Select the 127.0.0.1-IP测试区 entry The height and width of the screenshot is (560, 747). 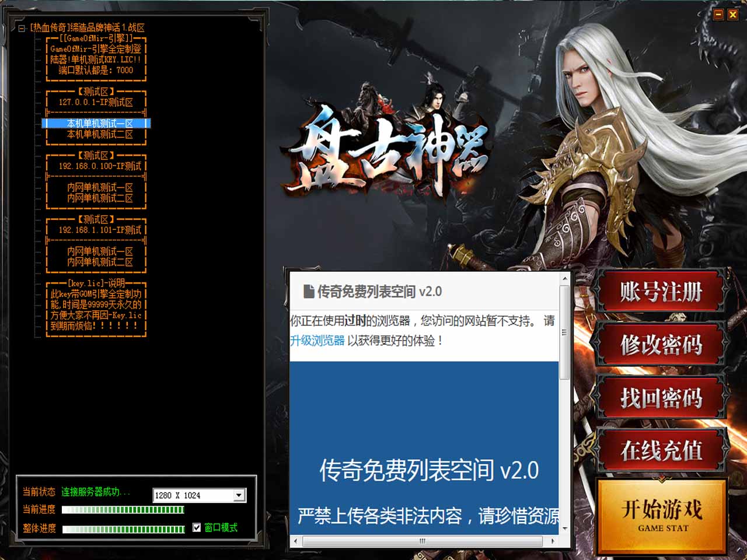click(x=96, y=102)
